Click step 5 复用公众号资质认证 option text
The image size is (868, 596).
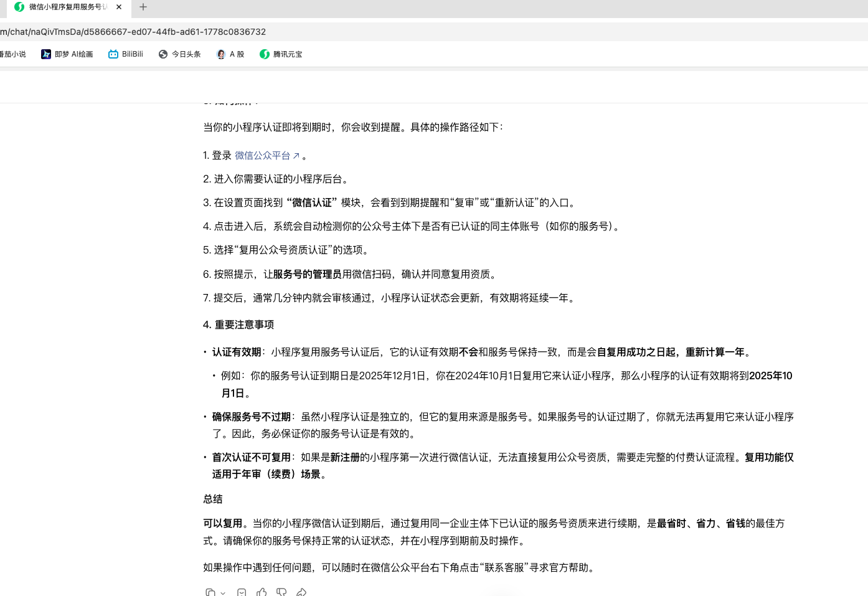tap(286, 250)
